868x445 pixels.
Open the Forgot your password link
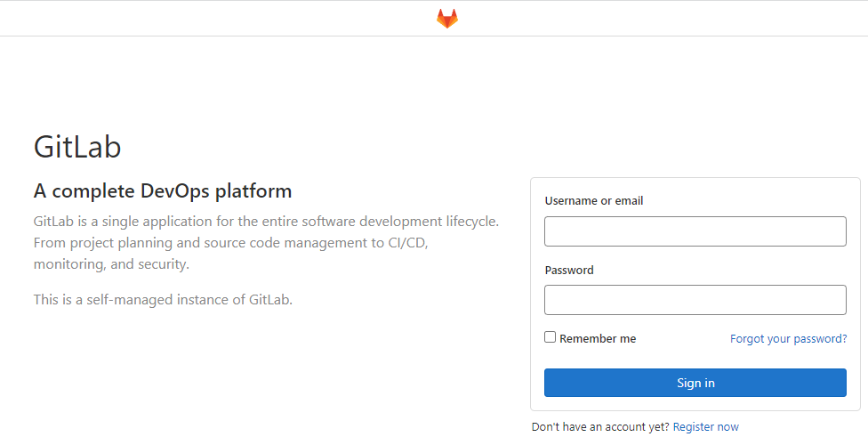pos(788,338)
